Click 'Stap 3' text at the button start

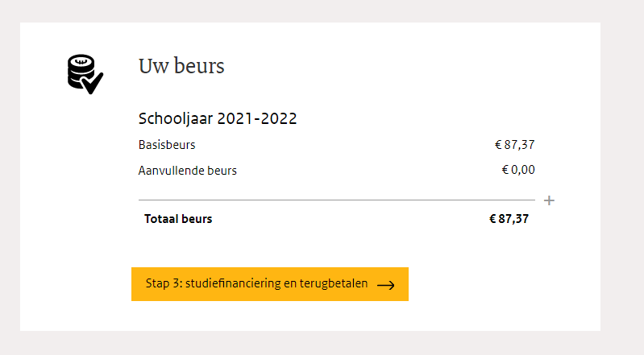(160, 284)
